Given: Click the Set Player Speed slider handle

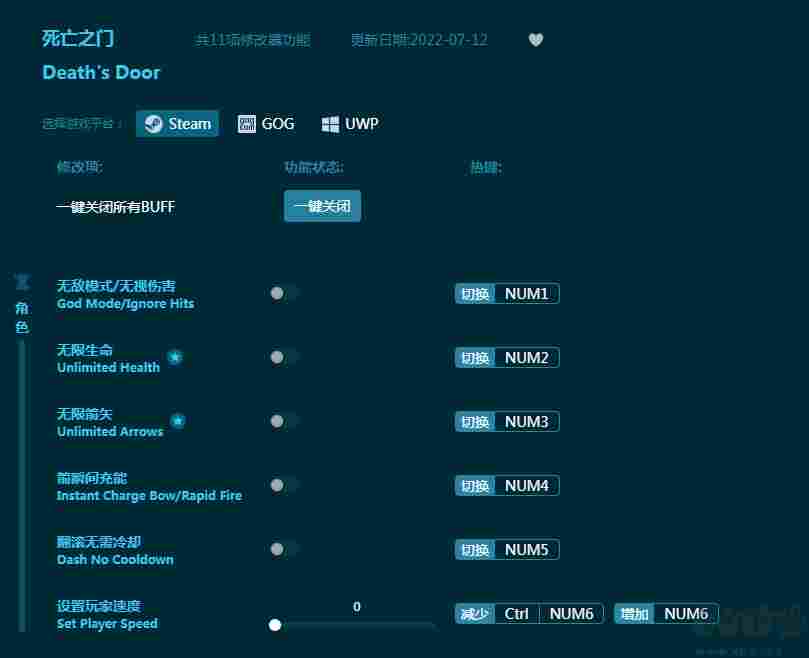Looking at the screenshot, I should (275, 625).
